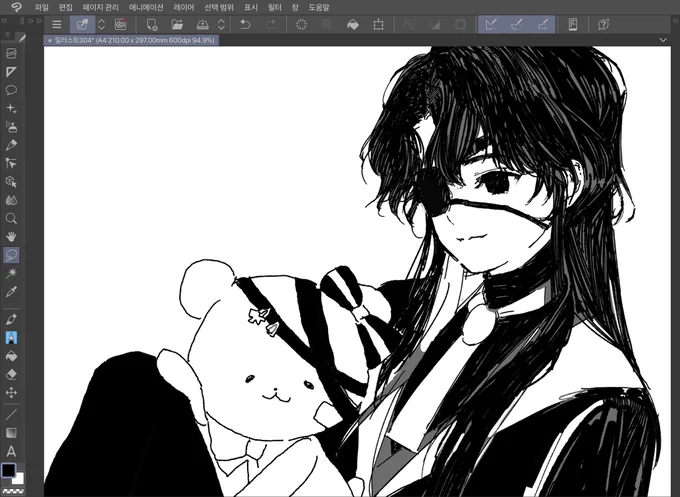The width and height of the screenshot is (680, 497).
Task: Pick the 3D object cube tool
Action: (11, 182)
